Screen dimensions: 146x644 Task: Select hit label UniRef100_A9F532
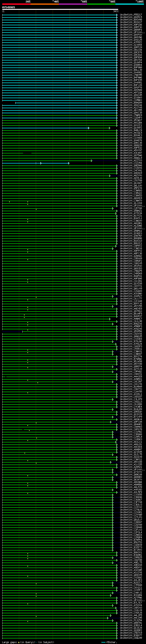pyautogui.click(x=131, y=148)
